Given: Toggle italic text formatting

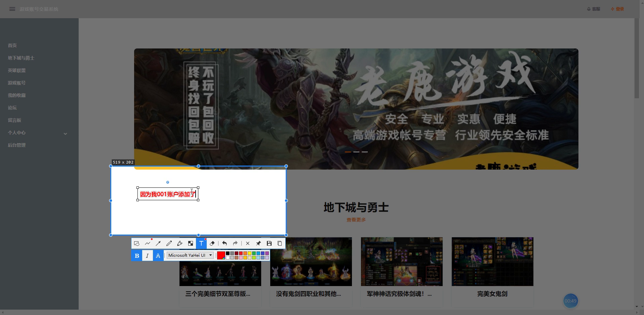Looking at the screenshot, I should click(147, 255).
